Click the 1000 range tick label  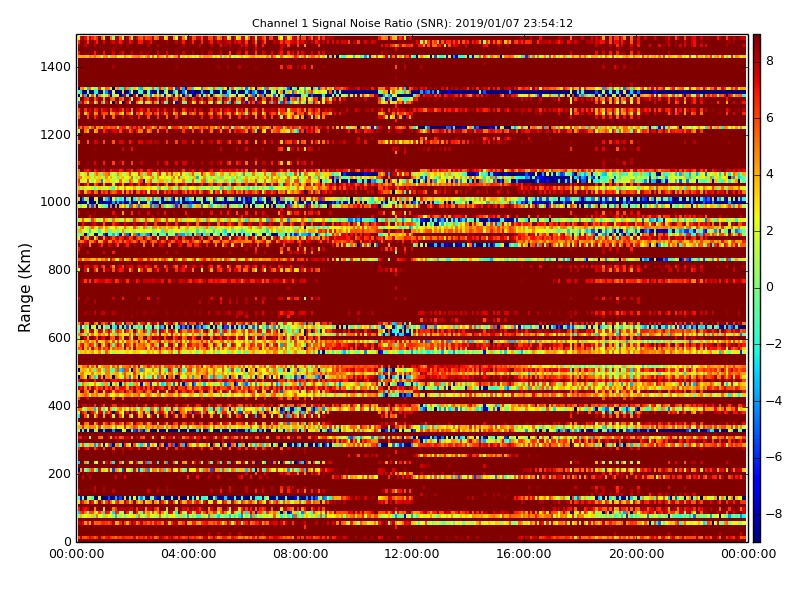56,202
